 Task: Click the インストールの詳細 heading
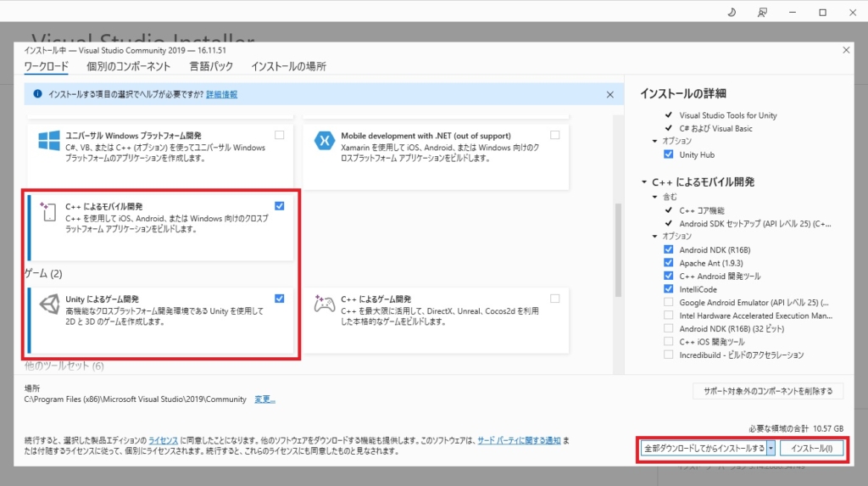(683, 93)
